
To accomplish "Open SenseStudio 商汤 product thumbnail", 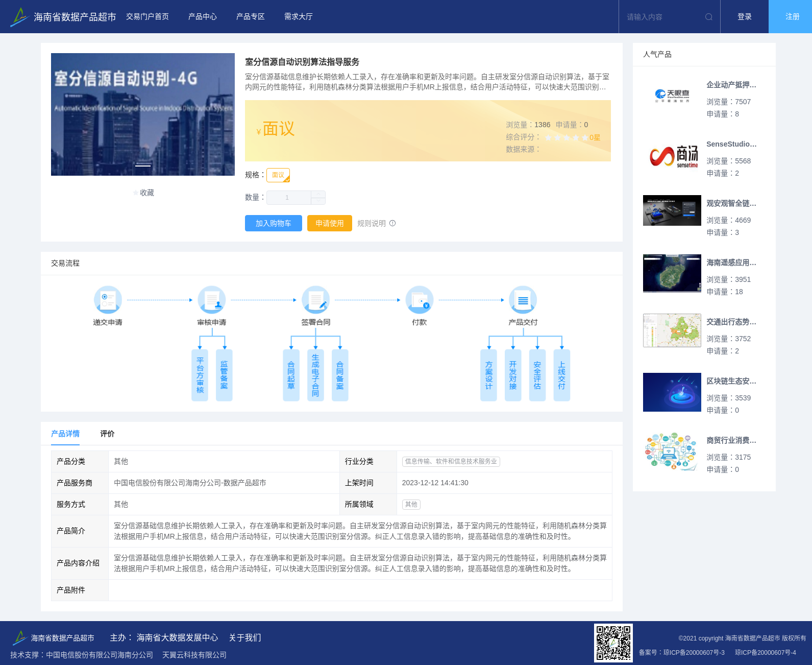I will click(x=672, y=155).
